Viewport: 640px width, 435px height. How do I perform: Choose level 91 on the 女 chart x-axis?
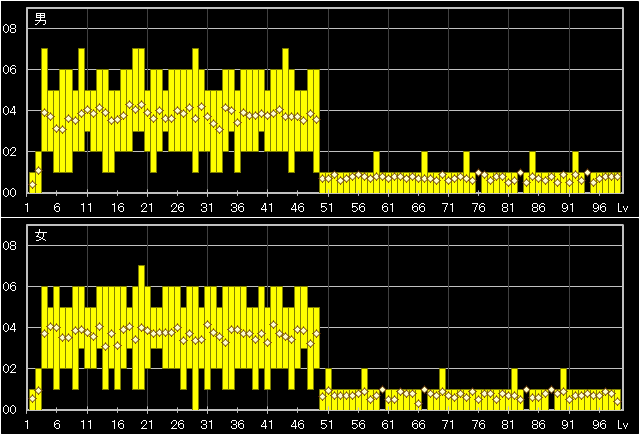(568, 425)
